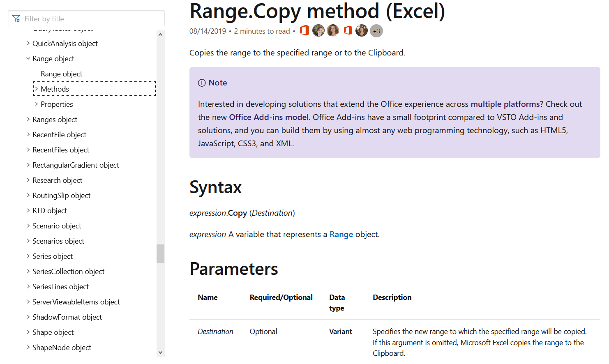
Task: Open the second contributor photo avatar
Action: pyautogui.click(x=333, y=30)
